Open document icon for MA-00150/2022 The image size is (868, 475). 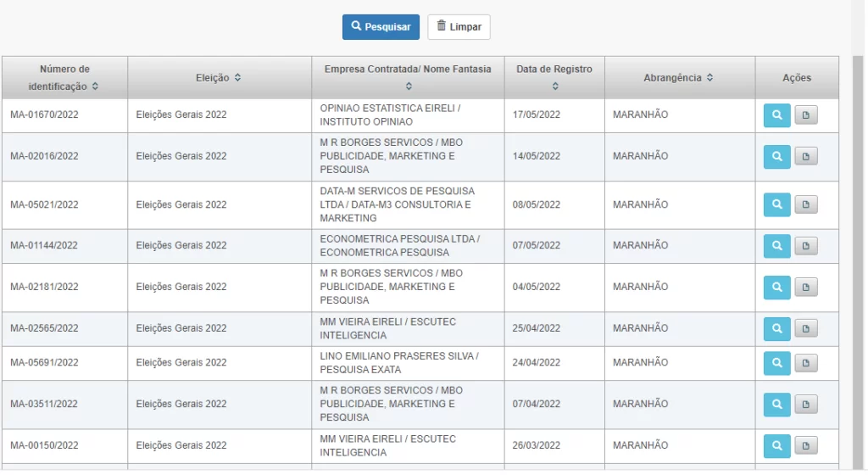[805, 445]
